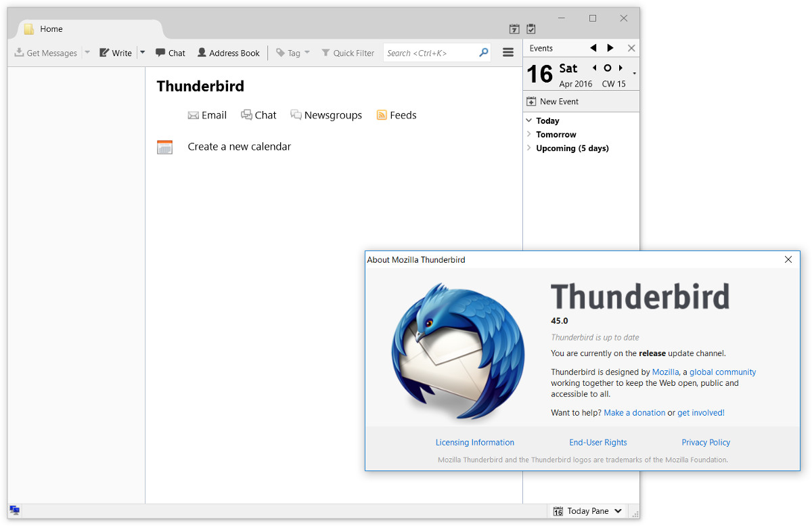Screen dimensions: 812x526
Task: Click the Thunderbird logo image in About dialog
Action: (458, 352)
